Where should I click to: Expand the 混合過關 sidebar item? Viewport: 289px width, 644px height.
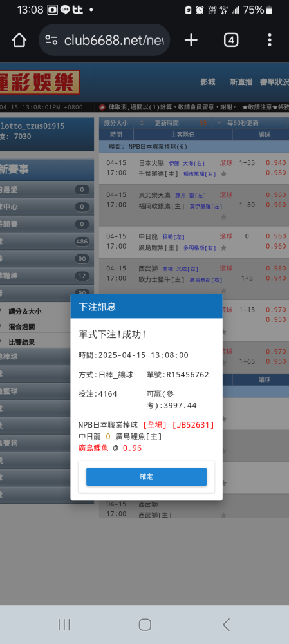click(22, 327)
